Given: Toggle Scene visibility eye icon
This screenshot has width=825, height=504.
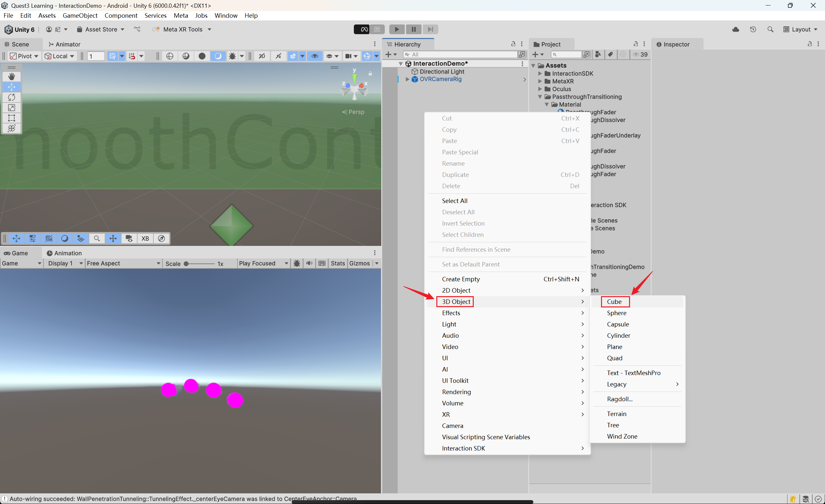Looking at the screenshot, I should pos(315,56).
